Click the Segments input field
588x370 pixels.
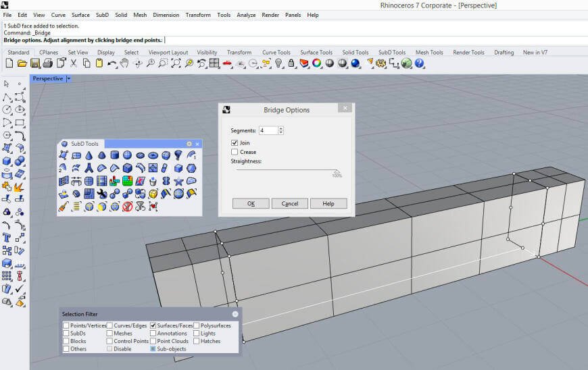click(x=268, y=130)
